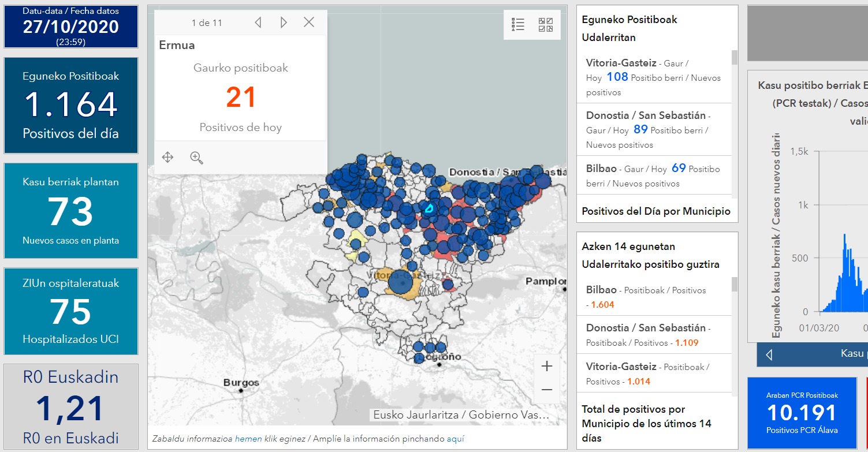Zoom out on the map

coord(546,390)
